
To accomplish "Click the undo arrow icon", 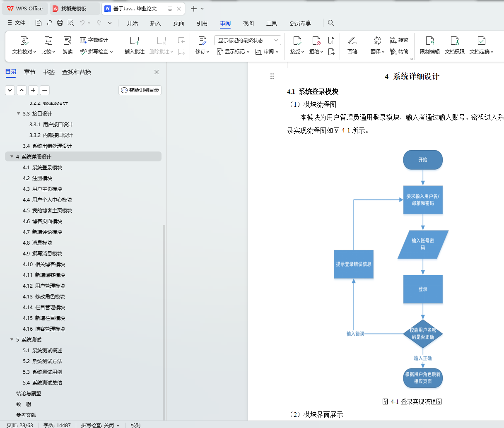I will [x=82, y=23].
